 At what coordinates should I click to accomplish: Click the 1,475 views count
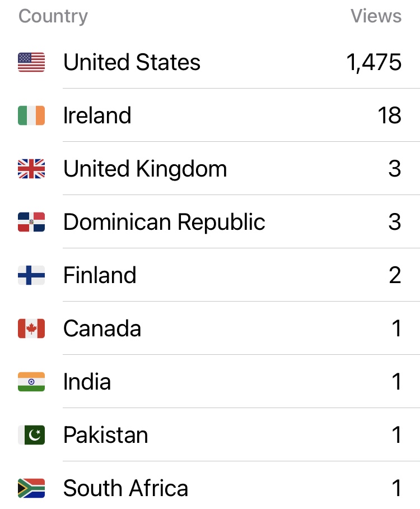click(374, 62)
